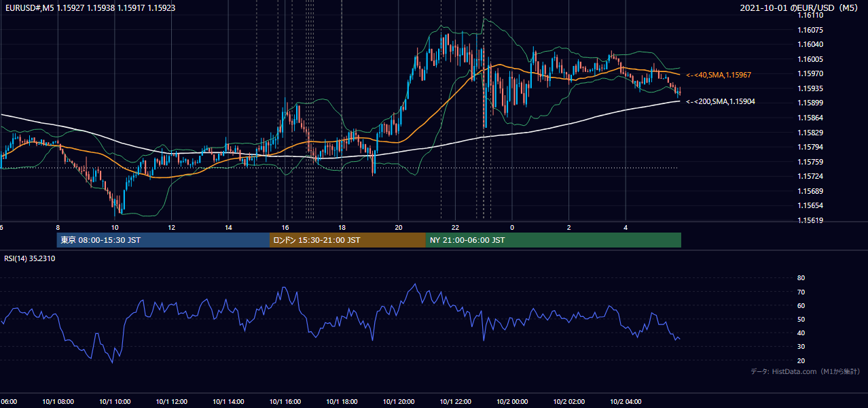
Task: Click the 10/2 04:00 time axis label
Action: 626,401
